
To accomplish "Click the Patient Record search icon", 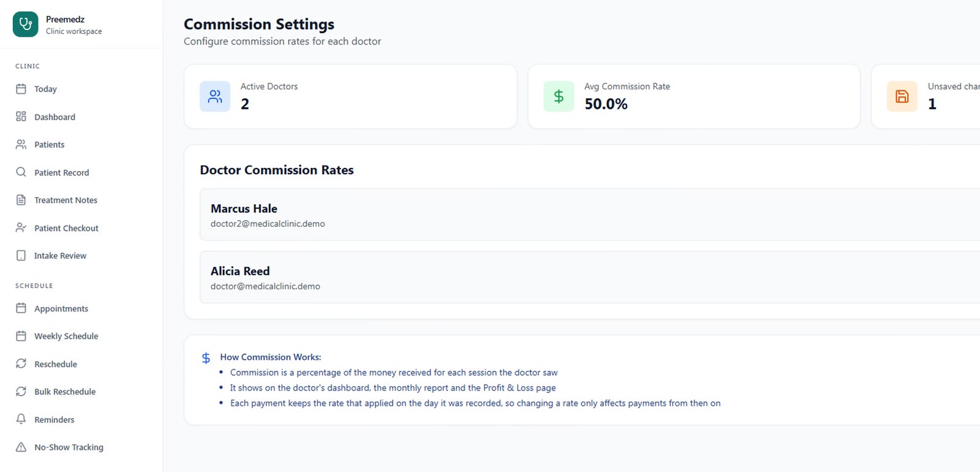I will (21, 172).
